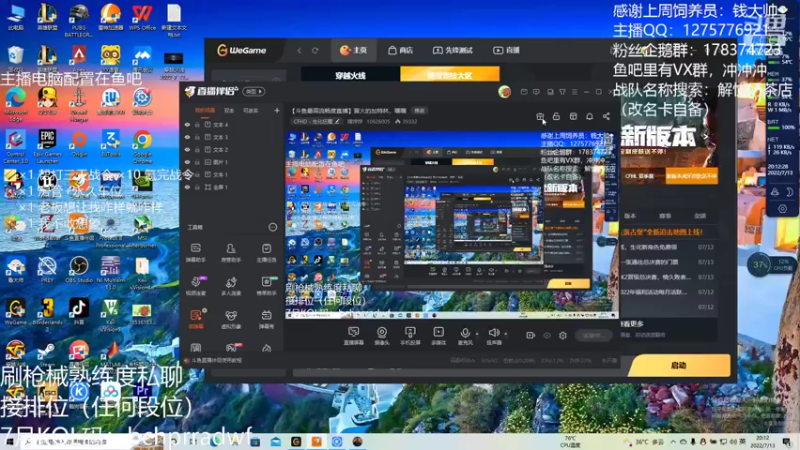The image size is (800, 450).
Task: Click the share icon above the preview
Action: pos(606,116)
